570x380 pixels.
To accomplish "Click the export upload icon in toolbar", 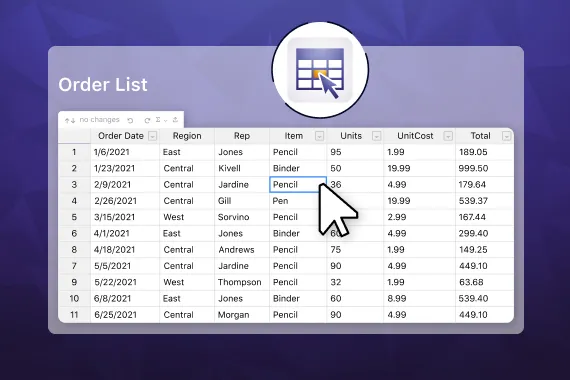I will click(175, 120).
